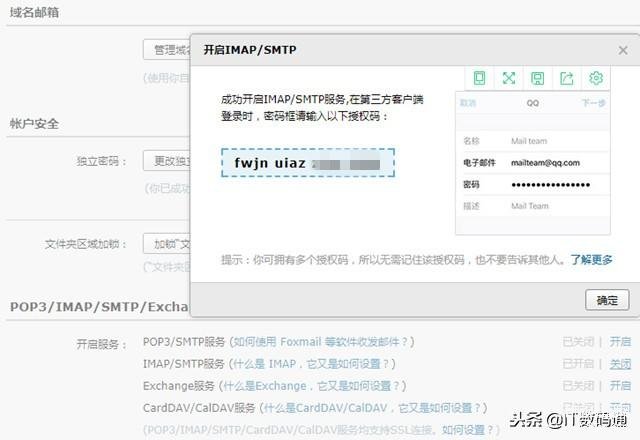Click the phone/device icon in the toolbar

479,78
